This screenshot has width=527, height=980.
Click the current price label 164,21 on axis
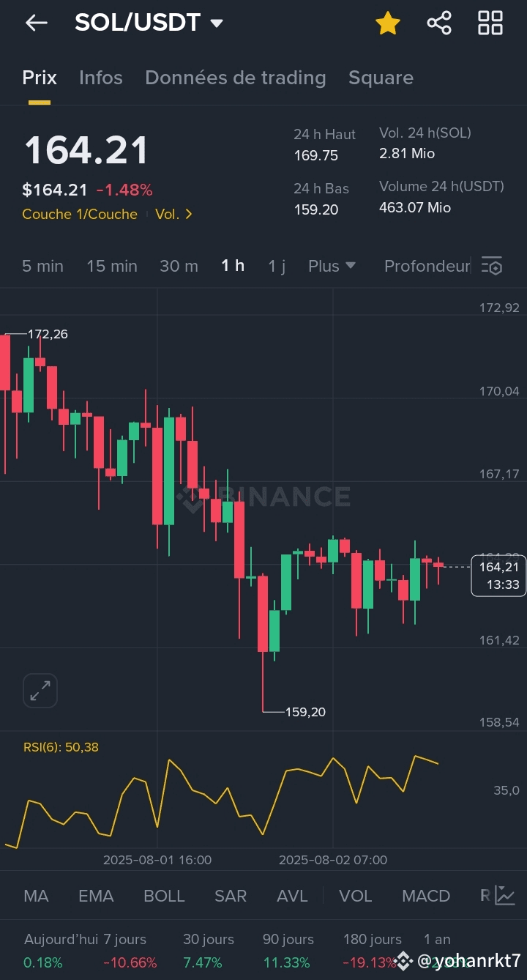(499, 567)
